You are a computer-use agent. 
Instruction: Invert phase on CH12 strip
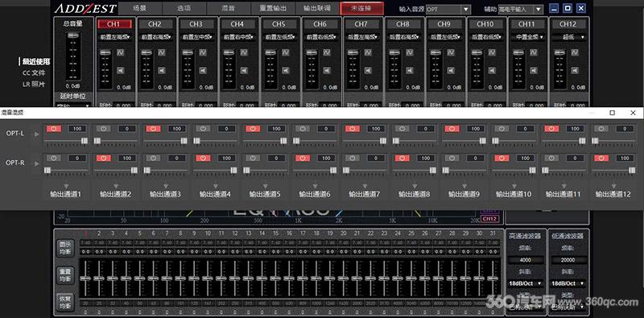coord(574,53)
